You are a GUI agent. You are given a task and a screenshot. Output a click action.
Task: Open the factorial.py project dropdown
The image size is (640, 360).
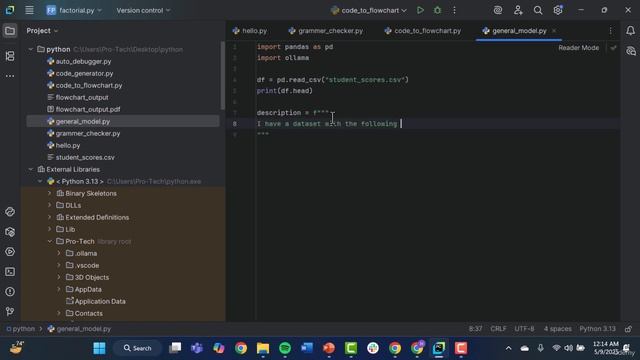[x=74, y=10]
